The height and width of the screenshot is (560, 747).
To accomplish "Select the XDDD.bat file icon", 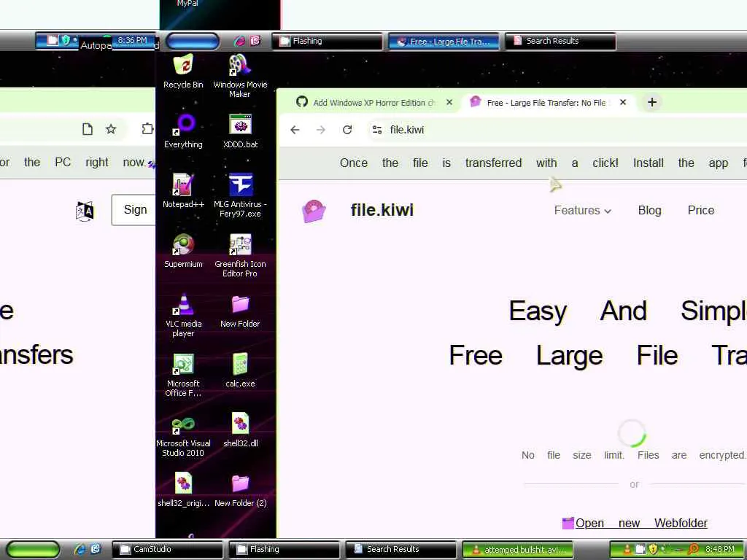I will [x=240, y=131].
